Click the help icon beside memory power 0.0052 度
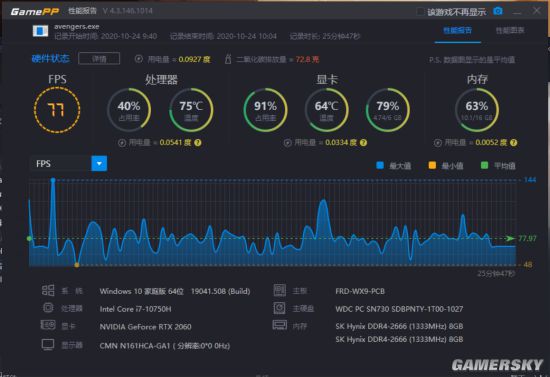550x377 pixels. pos(514,143)
